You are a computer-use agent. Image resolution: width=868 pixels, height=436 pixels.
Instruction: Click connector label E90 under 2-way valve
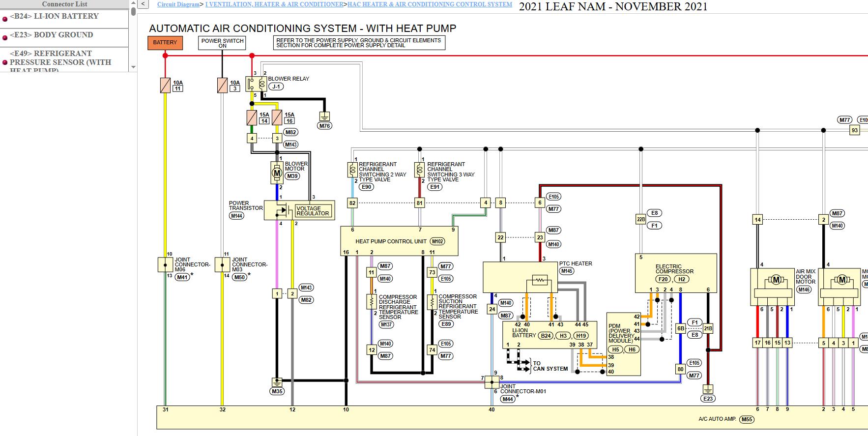pos(366,187)
